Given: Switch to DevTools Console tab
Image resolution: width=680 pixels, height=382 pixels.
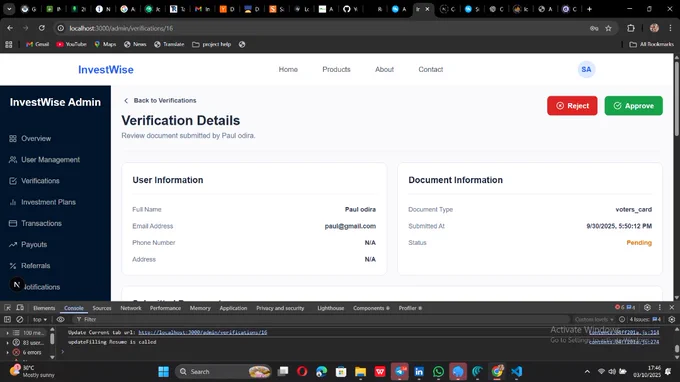Looking at the screenshot, I should (x=74, y=308).
